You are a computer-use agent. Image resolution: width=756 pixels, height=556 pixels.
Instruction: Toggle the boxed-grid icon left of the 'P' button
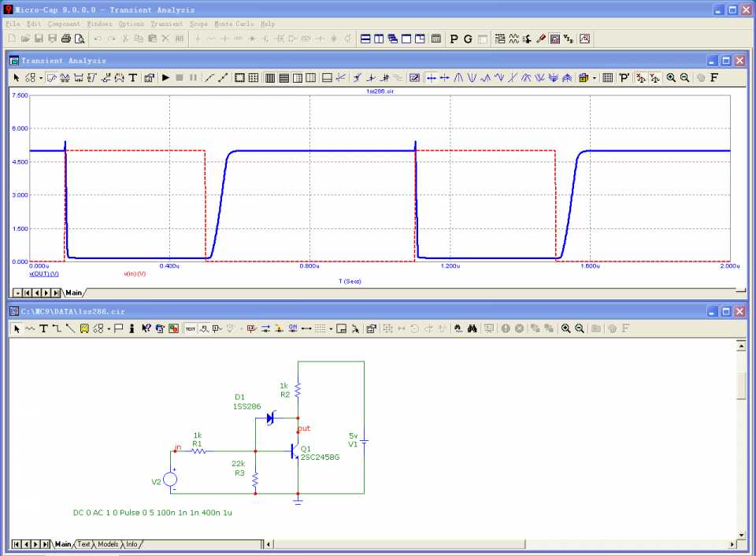[x=607, y=78]
